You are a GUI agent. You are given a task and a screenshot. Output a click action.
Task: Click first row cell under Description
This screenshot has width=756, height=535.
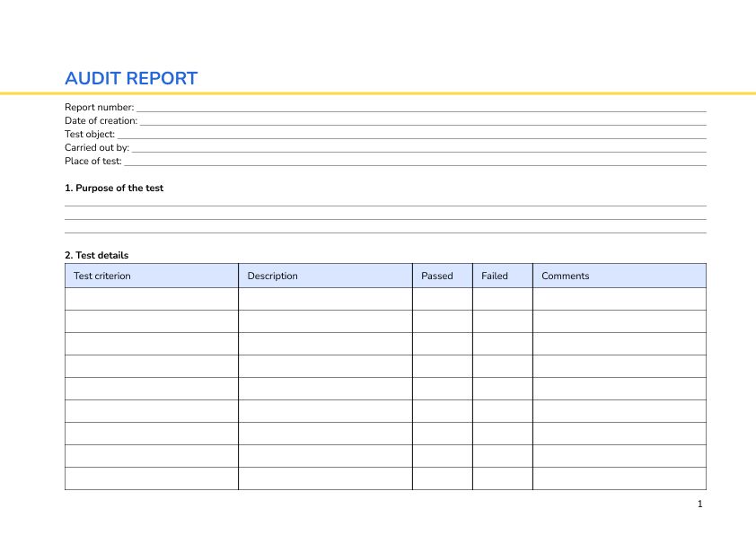click(x=325, y=299)
